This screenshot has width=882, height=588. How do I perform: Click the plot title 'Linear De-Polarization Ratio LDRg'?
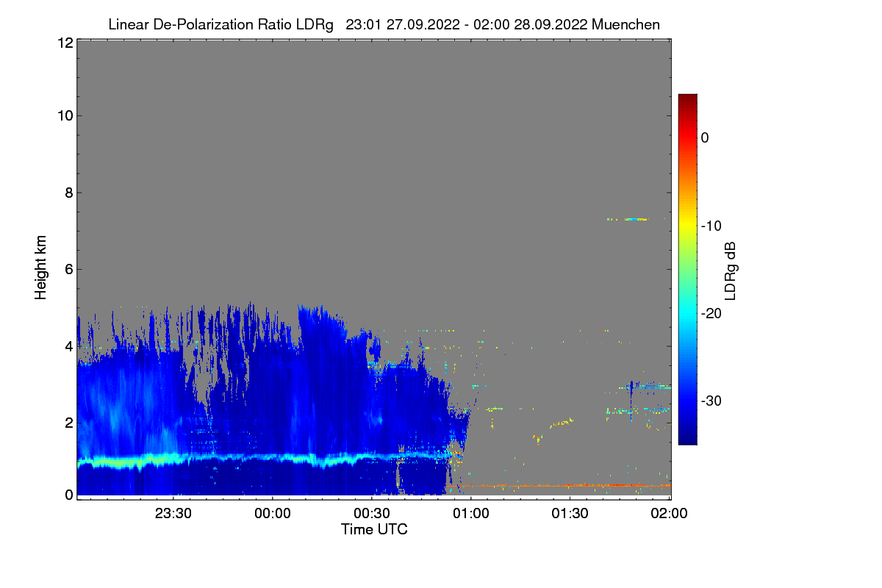click(221, 24)
